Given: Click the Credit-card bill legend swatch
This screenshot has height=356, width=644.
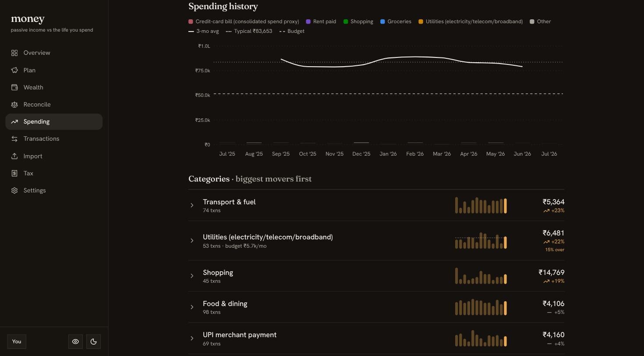Looking at the screenshot, I should [x=191, y=21].
